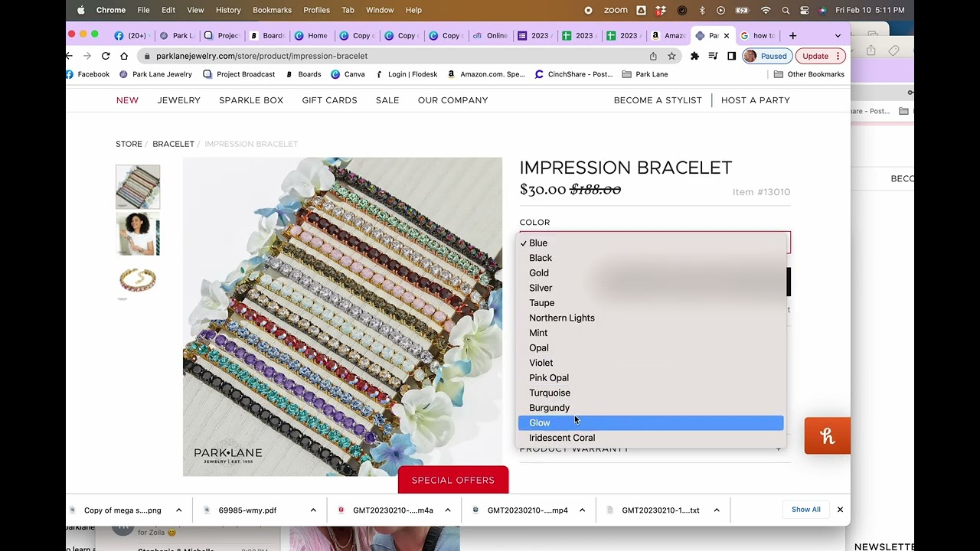The image size is (980, 551).
Task: Reload the current page
Action: point(106,56)
